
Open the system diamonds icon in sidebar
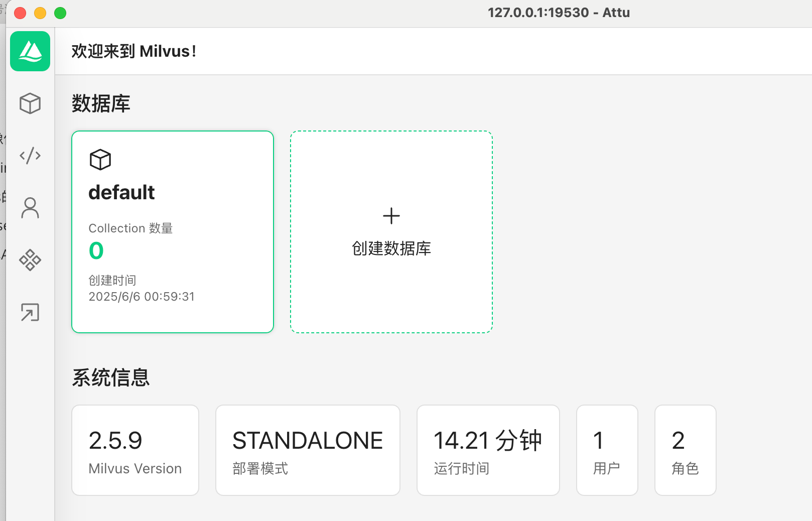click(30, 260)
